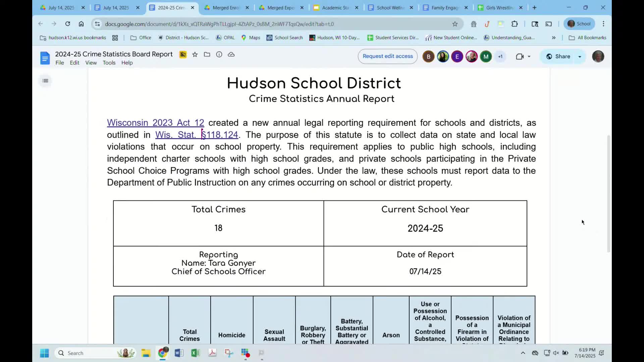Open the Wisconsin 2023 Act 12 link
This screenshot has width=644, height=362.
click(155, 123)
